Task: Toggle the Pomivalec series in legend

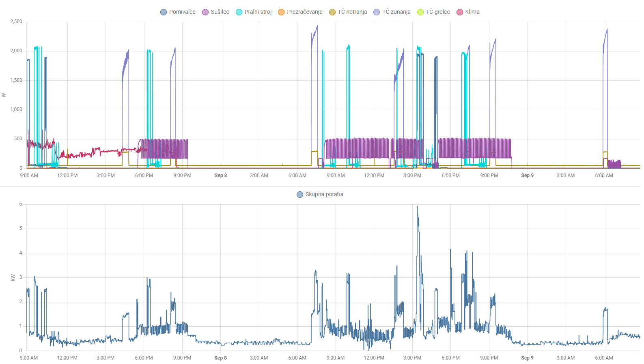Action: [x=178, y=12]
